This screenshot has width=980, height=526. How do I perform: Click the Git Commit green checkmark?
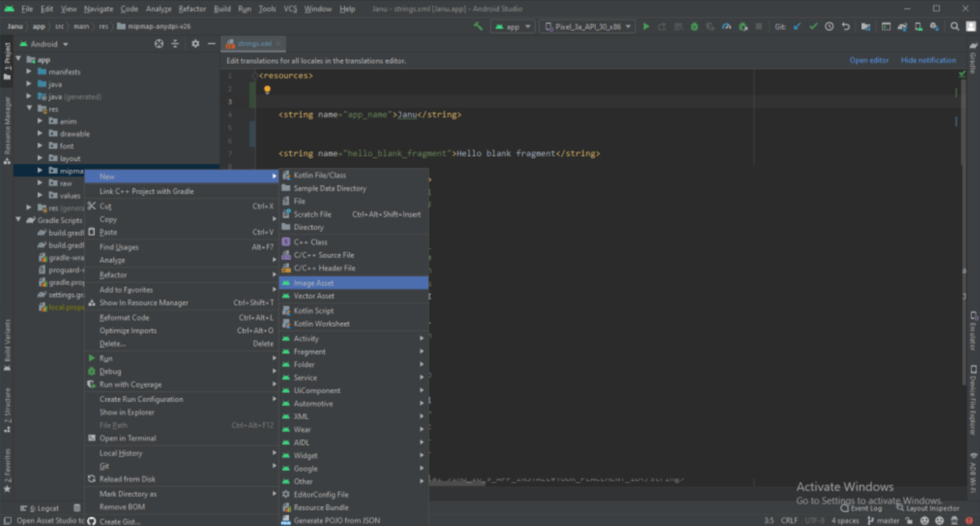tap(813, 27)
